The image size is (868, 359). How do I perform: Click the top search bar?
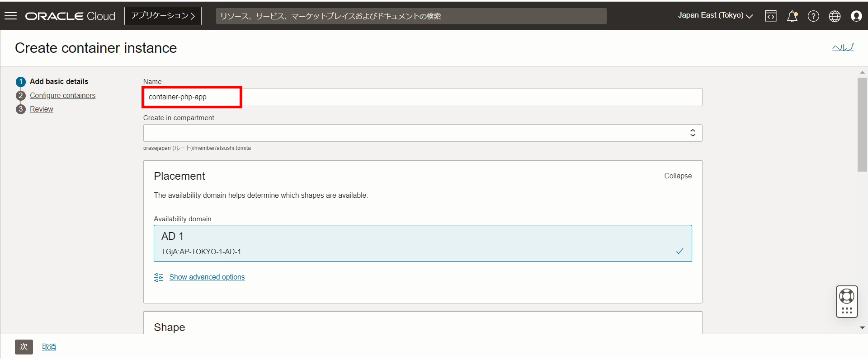[x=411, y=16]
